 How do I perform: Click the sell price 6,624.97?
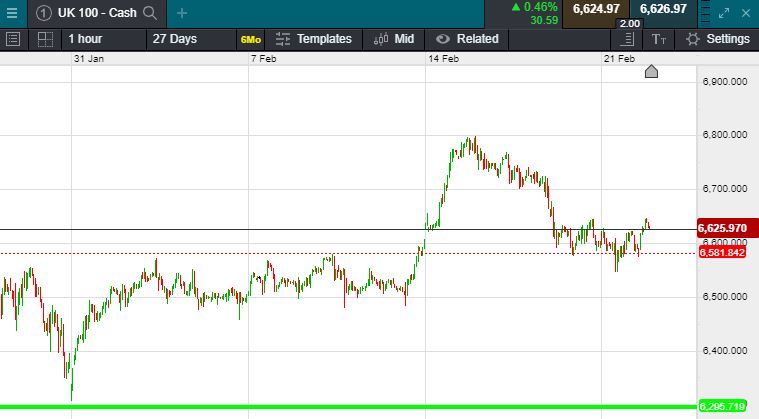point(597,9)
